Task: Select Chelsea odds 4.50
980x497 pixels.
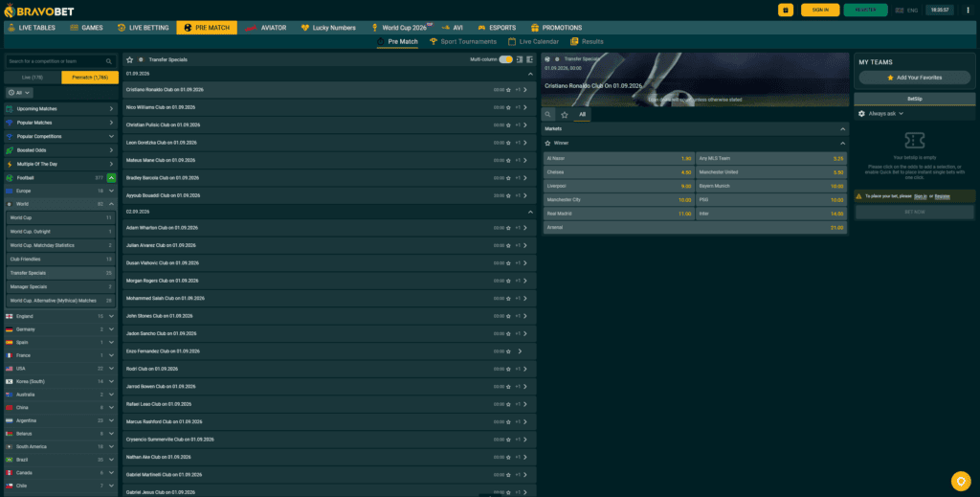Action: tap(619, 172)
